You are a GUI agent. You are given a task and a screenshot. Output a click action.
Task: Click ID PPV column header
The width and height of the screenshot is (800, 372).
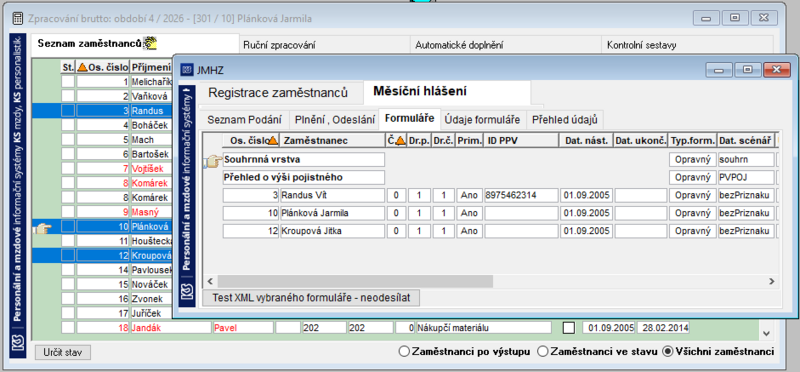point(521,140)
